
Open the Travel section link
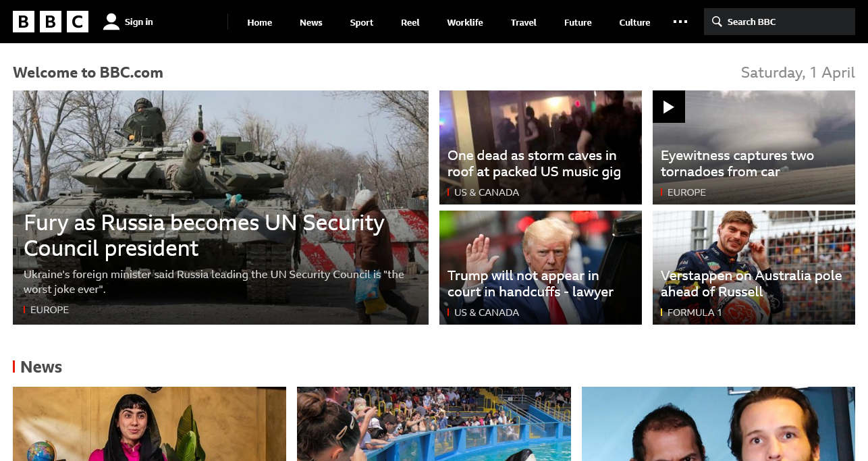[524, 22]
